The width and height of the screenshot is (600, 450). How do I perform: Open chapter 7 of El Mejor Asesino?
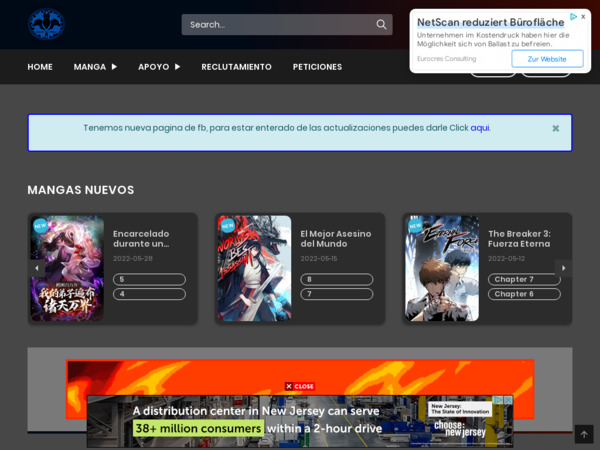(x=337, y=294)
